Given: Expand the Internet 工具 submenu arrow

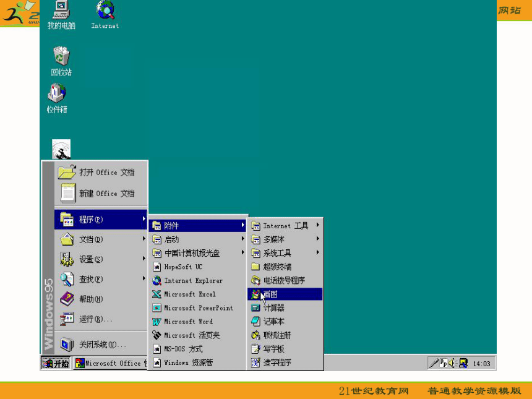Looking at the screenshot, I should pyautogui.click(x=318, y=225).
